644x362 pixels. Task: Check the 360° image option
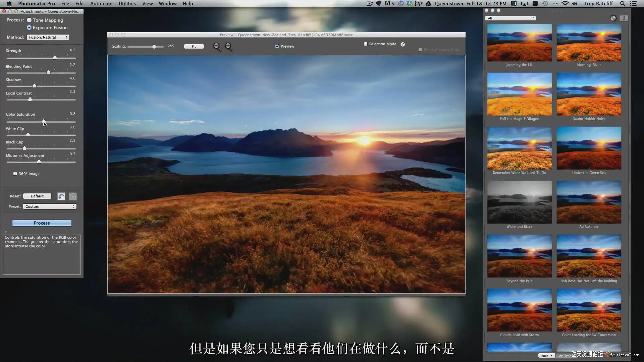click(15, 174)
